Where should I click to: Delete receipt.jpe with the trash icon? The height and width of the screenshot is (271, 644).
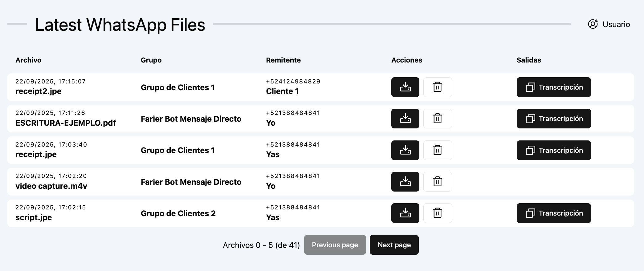pyautogui.click(x=437, y=150)
